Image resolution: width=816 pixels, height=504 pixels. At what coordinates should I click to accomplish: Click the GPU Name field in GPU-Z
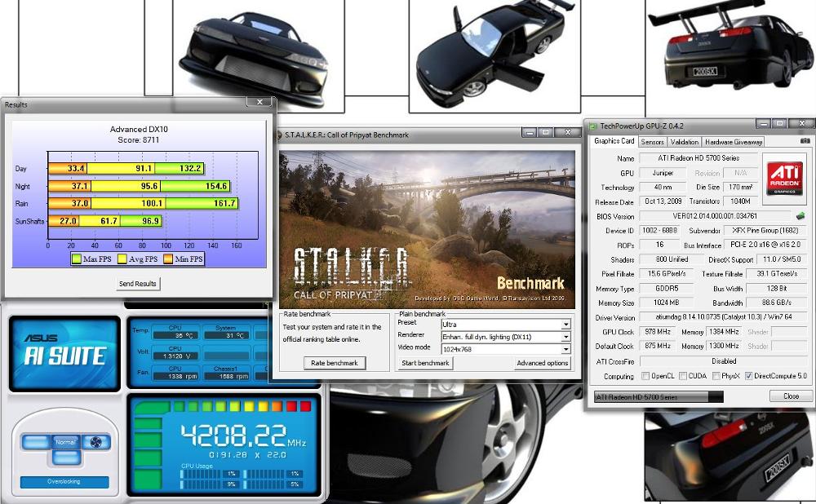(698, 157)
